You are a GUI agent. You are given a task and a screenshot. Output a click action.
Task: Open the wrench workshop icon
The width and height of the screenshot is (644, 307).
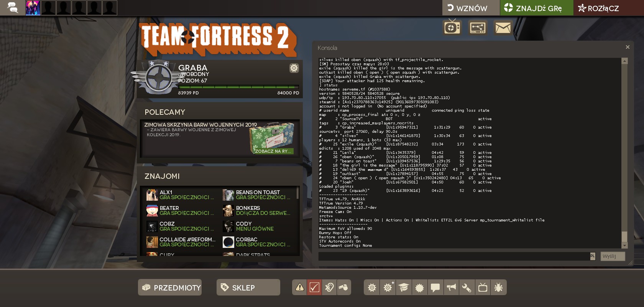tap(467, 287)
